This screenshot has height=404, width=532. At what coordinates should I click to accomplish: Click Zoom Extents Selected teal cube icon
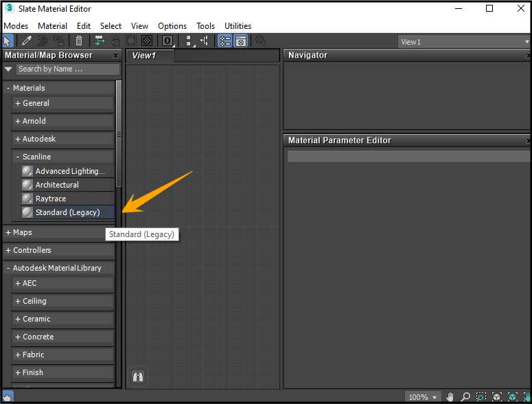[x=512, y=396]
